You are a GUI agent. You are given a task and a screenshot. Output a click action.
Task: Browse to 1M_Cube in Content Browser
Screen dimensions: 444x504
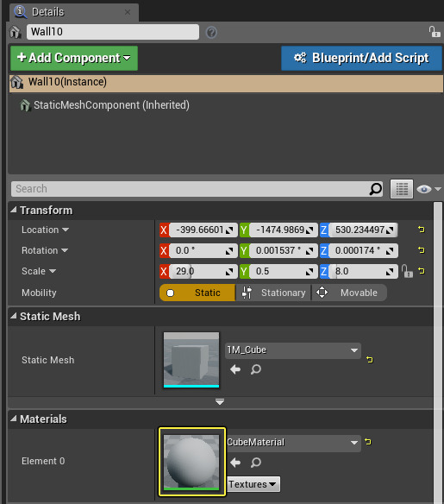(256, 369)
